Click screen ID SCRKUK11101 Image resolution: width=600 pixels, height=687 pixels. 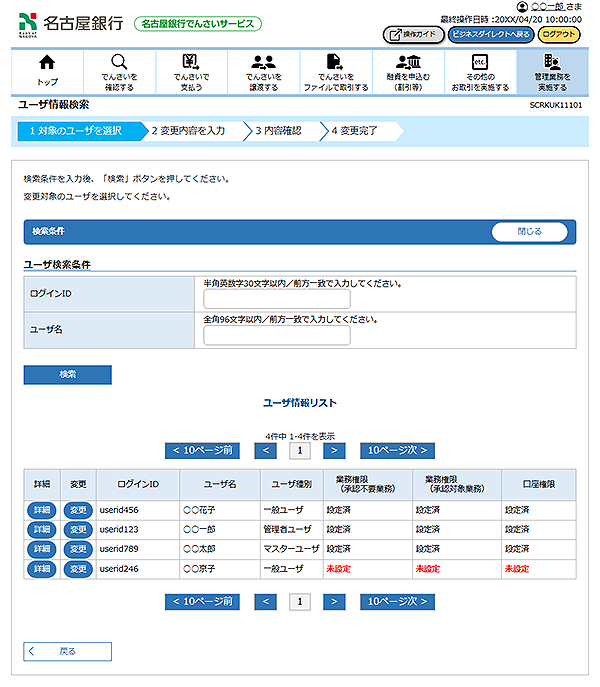point(556,105)
